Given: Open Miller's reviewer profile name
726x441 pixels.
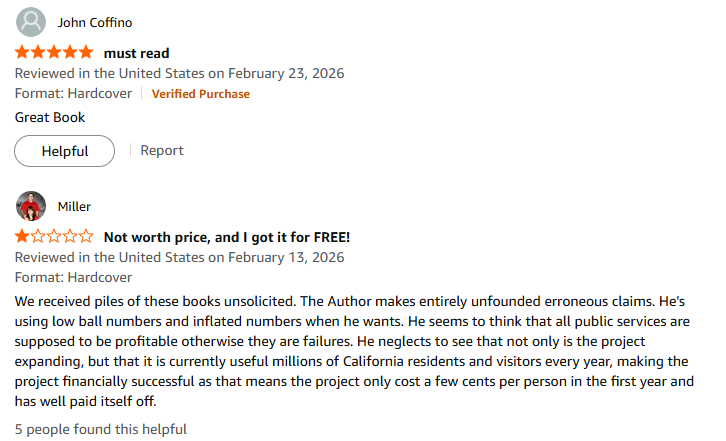Looking at the screenshot, I should 74,206.
